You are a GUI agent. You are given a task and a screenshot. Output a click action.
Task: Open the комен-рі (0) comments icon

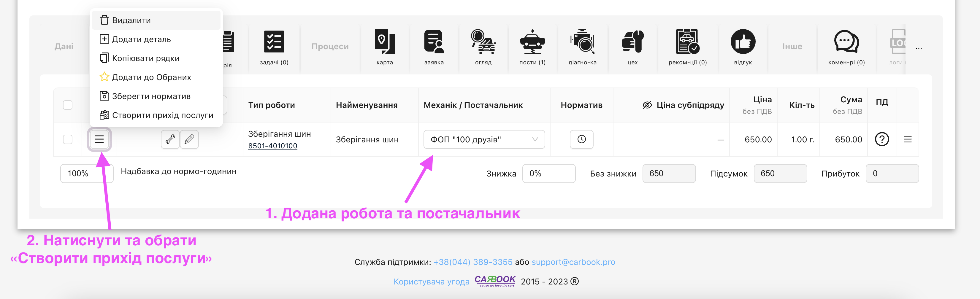tap(846, 42)
